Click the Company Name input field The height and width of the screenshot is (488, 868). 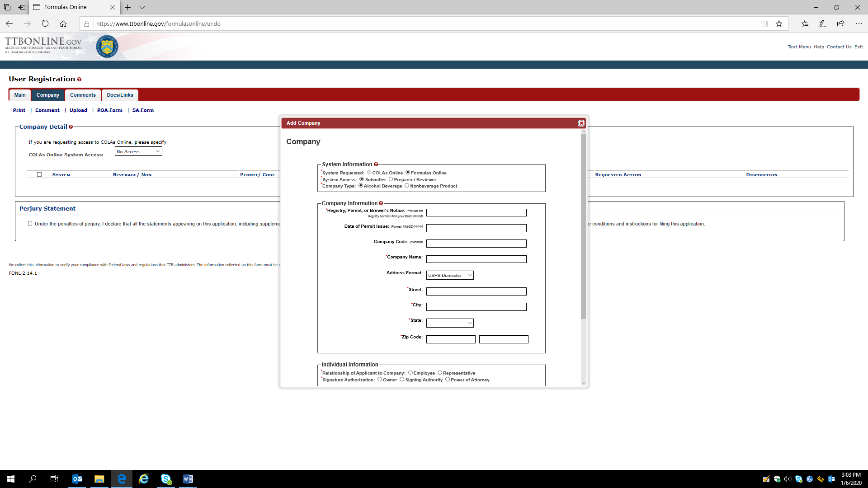tap(476, 259)
